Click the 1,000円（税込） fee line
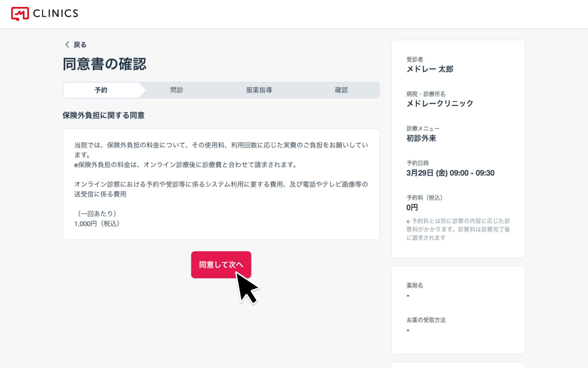The image size is (588, 368). click(x=97, y=224)
